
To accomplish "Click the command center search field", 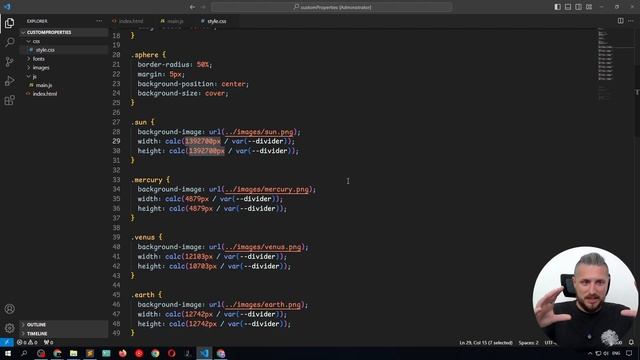I will click(332, 7).
